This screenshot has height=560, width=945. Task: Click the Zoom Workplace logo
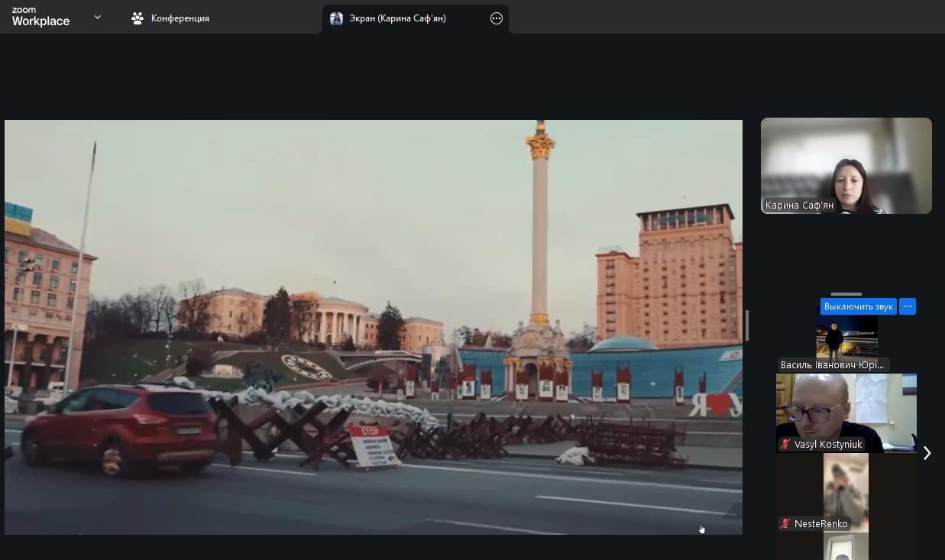click(40, 17)
